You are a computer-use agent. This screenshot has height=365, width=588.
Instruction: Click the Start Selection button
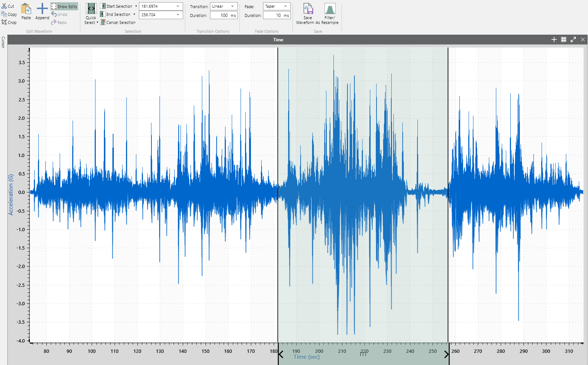pos(116,6)
